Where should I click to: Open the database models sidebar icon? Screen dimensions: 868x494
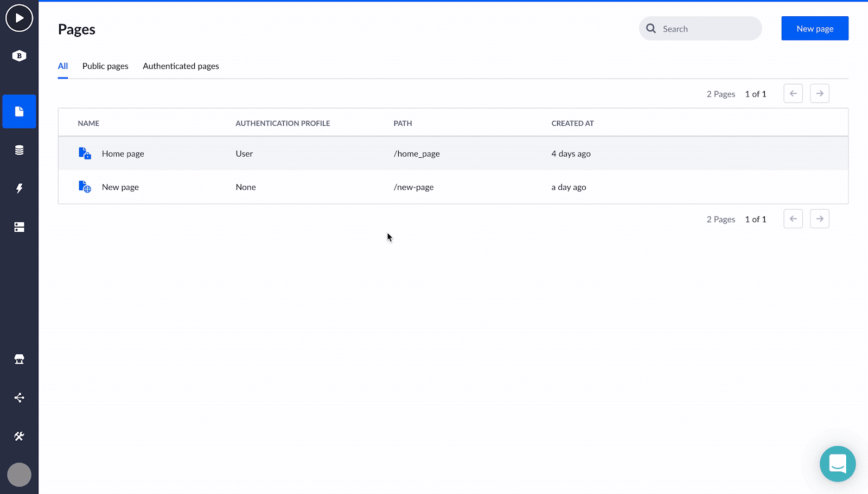19,150
